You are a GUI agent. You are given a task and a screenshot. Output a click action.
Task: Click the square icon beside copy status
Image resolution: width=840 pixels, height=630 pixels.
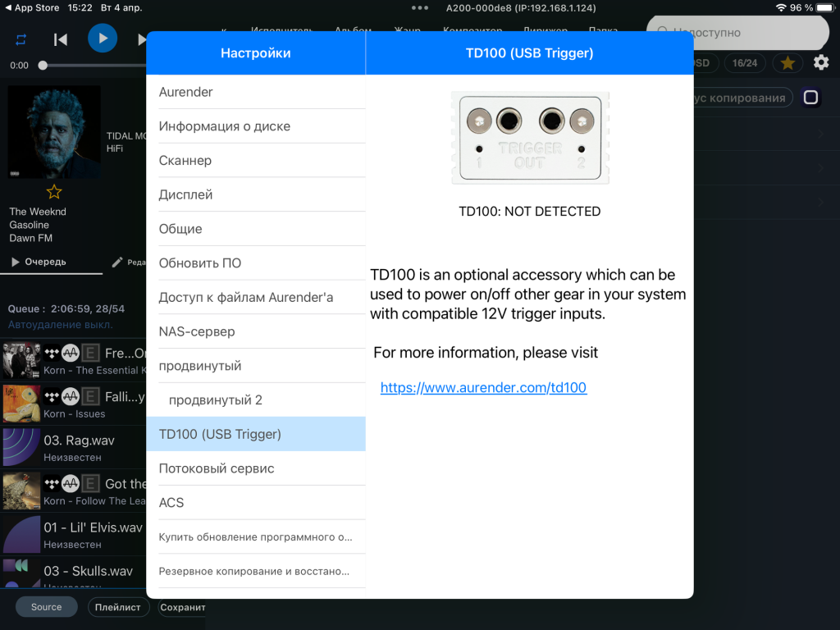(810, 98)
